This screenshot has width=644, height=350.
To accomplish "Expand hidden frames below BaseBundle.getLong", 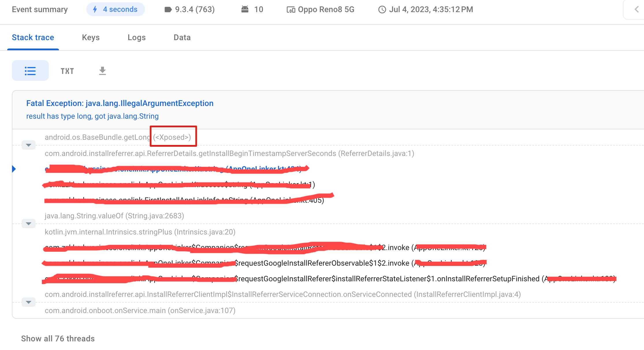I will (x=29, y=145).
